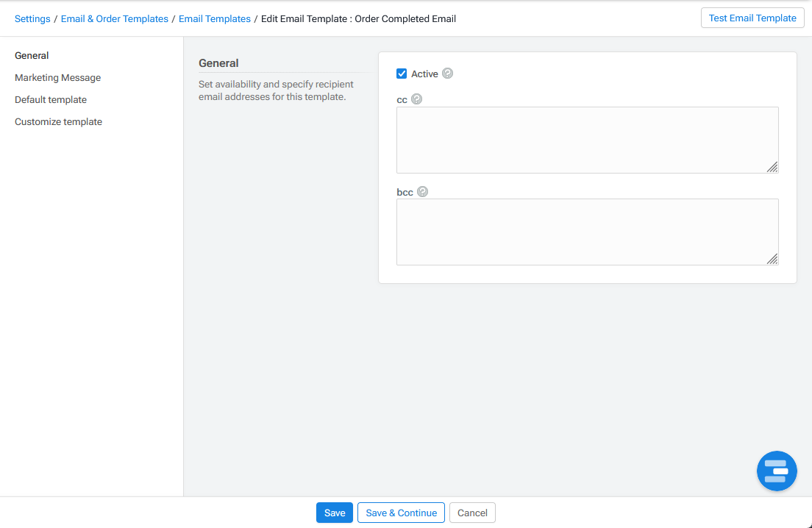Click the 'Edit Email Template : Order Completed Email' title
812x528 pixels.
[358, 18]
